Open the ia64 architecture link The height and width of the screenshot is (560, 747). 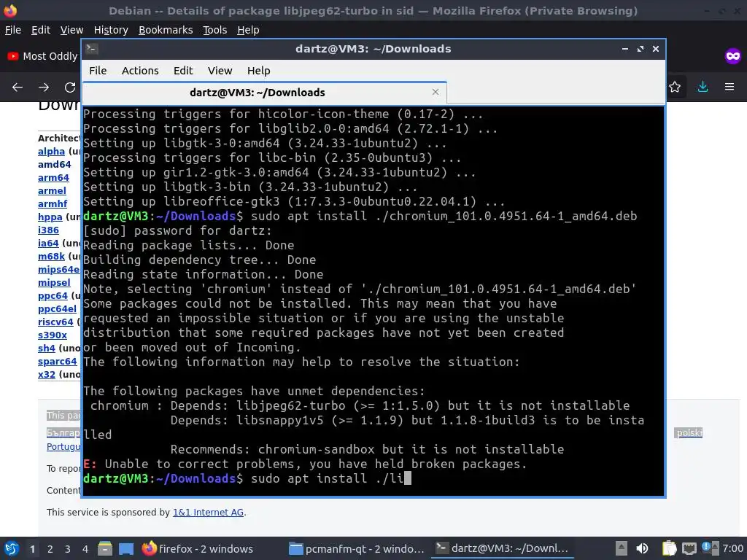coord(48,244)
